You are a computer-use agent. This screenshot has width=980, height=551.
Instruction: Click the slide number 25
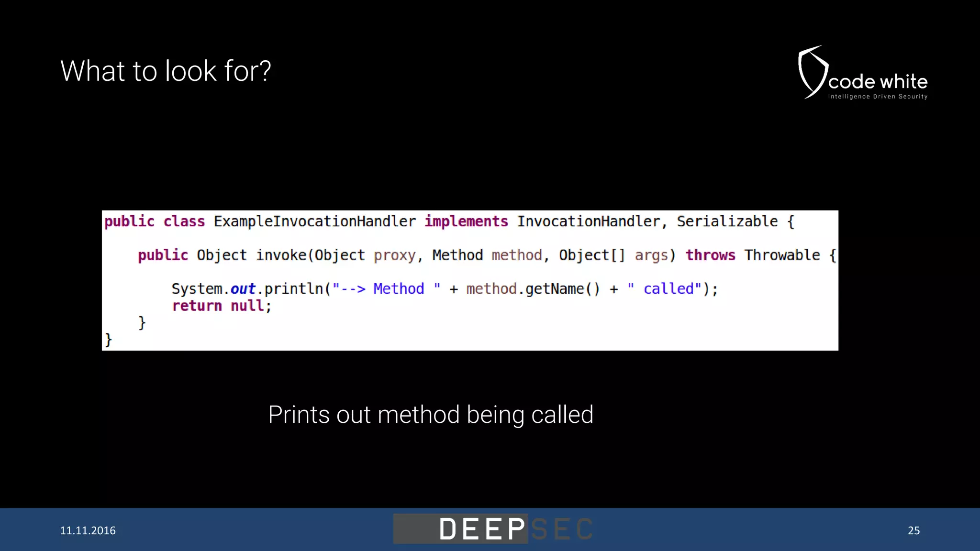point(913,530)
